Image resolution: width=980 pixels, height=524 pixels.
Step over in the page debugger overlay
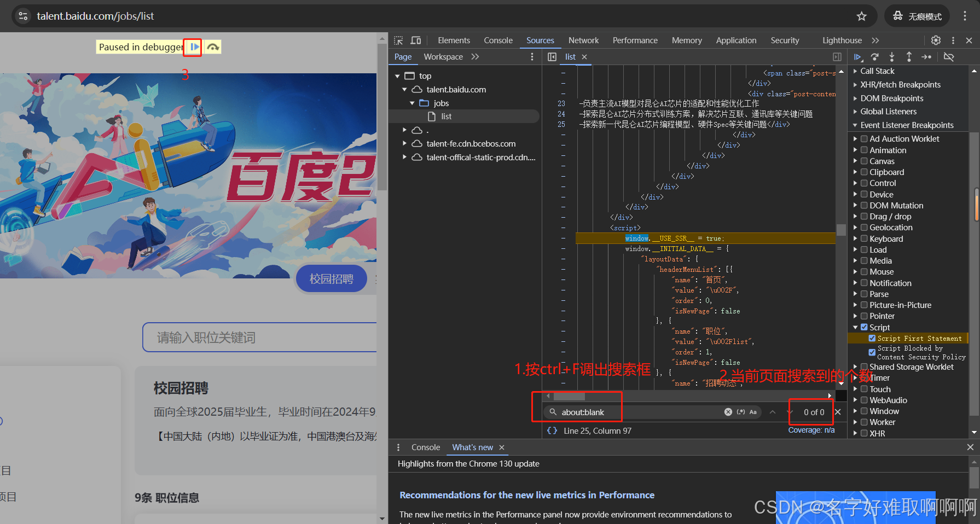point(213,47)
